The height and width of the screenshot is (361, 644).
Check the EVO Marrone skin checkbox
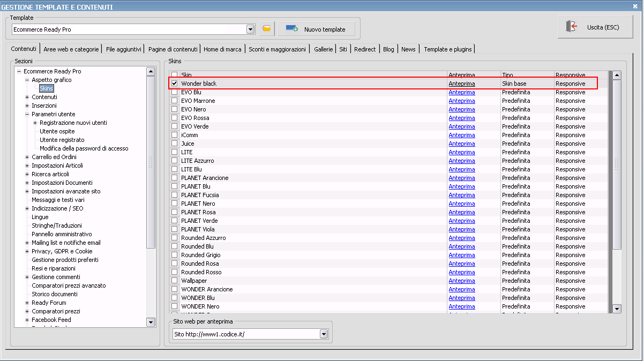tap(174, 101)
